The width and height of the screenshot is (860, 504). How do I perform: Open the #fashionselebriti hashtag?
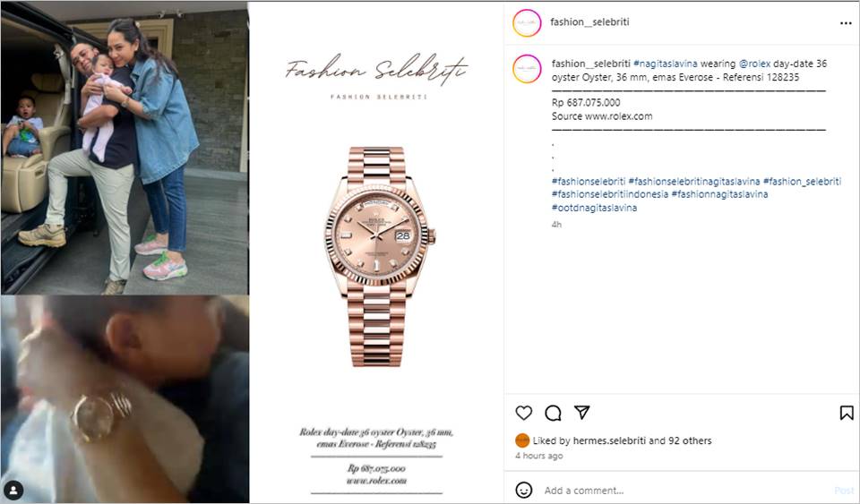tap(589, 182)
